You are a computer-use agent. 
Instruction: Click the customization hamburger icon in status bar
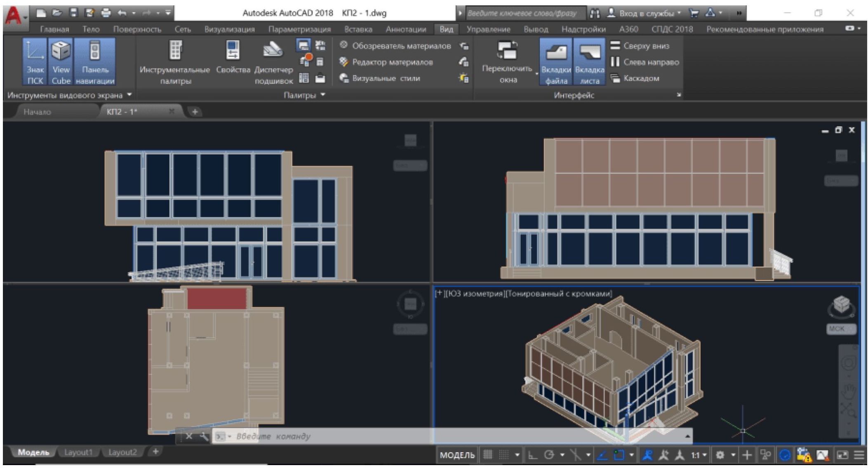tap(859, 455)
